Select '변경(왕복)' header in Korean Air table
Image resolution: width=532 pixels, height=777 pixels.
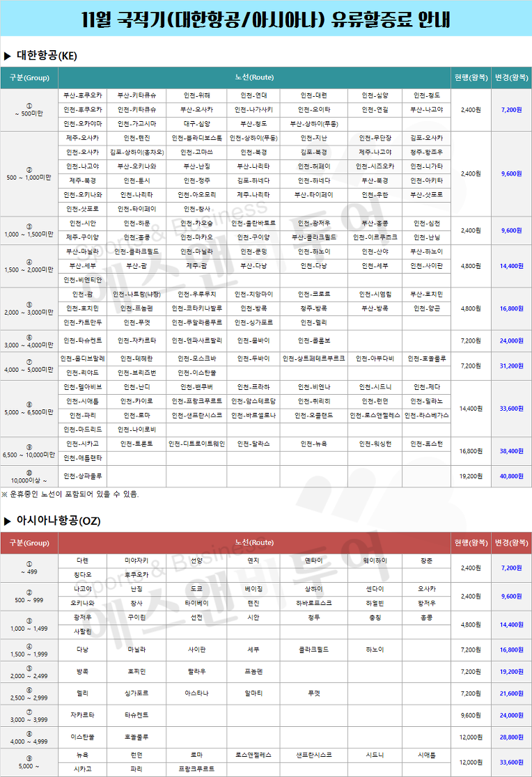click(512, 78)
